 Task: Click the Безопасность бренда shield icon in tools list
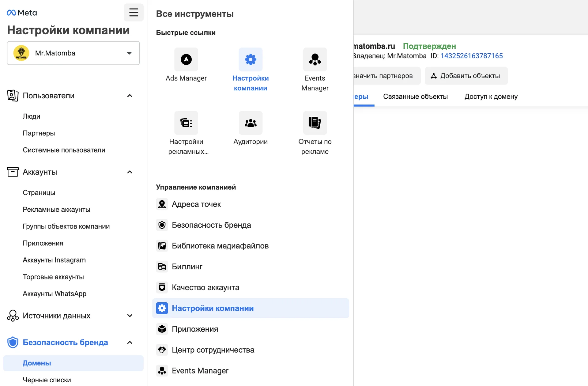point(162,225)
